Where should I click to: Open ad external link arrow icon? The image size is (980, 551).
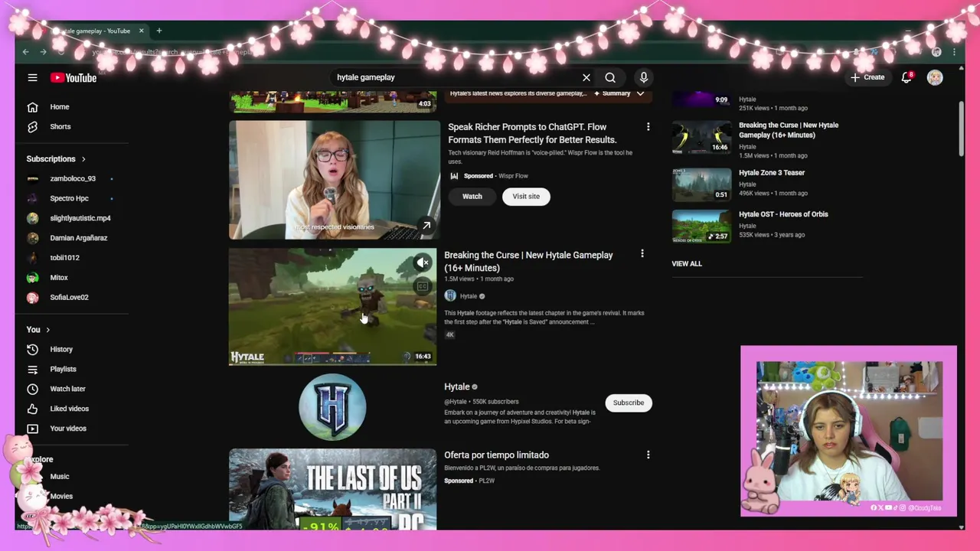[x=426, y=226]
